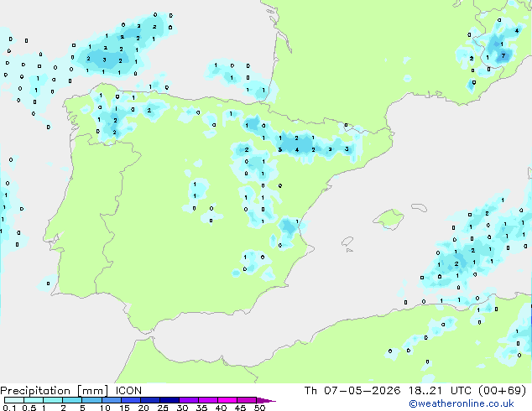
Task: Select the 0.5–1 mm legend color swatch
Action: pos(34,400)
